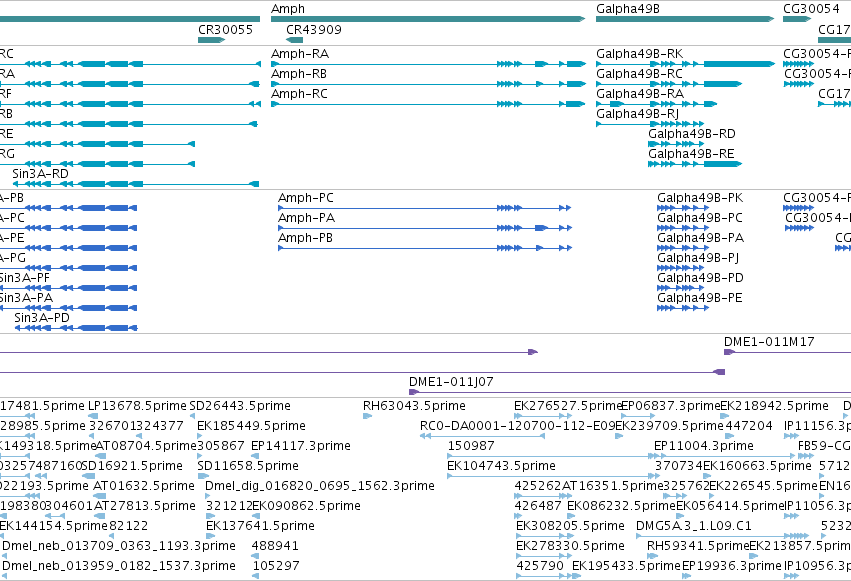851x581 pixels.
Task: Select the Galpha49B-PK protein label
Action: click(x=700, y=198)
